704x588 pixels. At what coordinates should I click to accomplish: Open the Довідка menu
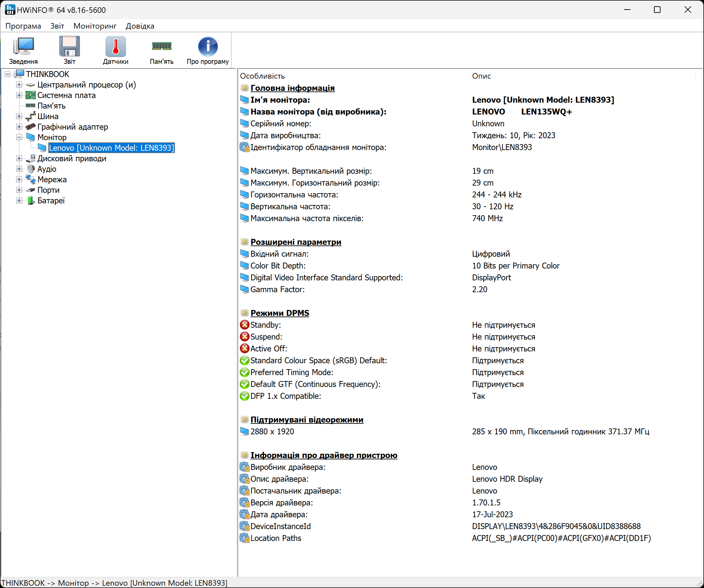click(140, 26)
